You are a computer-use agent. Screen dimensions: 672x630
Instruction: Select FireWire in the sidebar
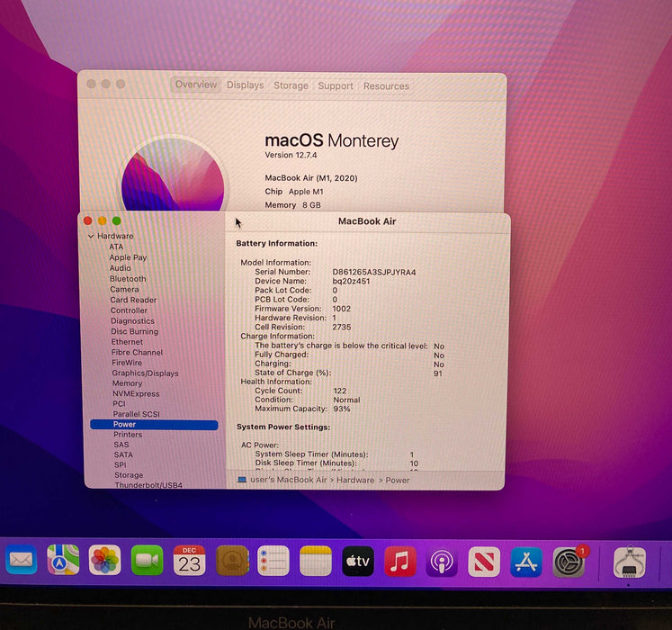[x=127, y=363]
